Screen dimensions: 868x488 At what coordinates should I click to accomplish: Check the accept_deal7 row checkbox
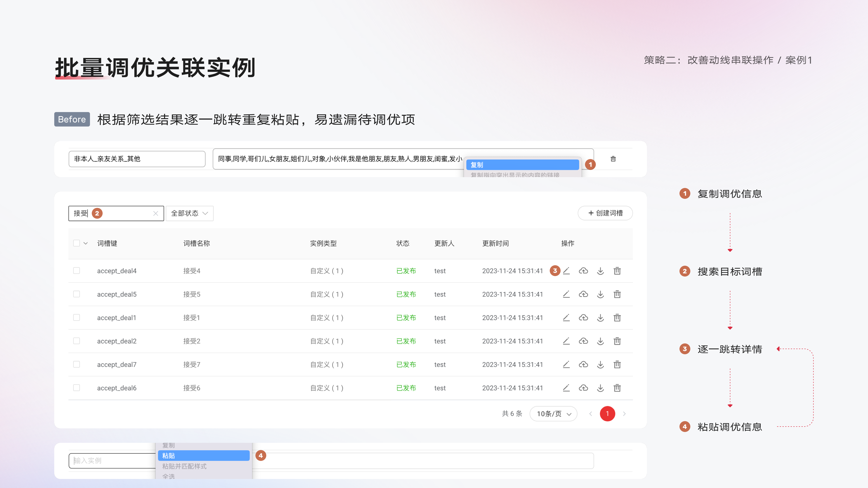click(76, 364)
